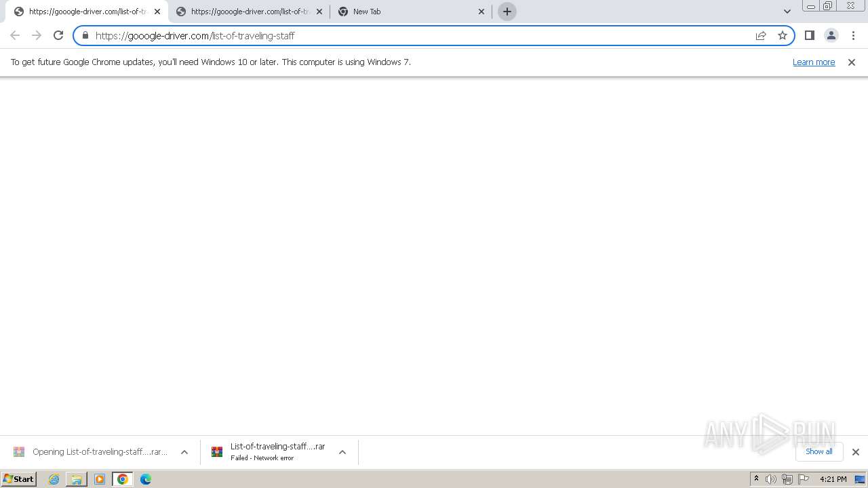Open the search tabs dropdown

(787, 12)
